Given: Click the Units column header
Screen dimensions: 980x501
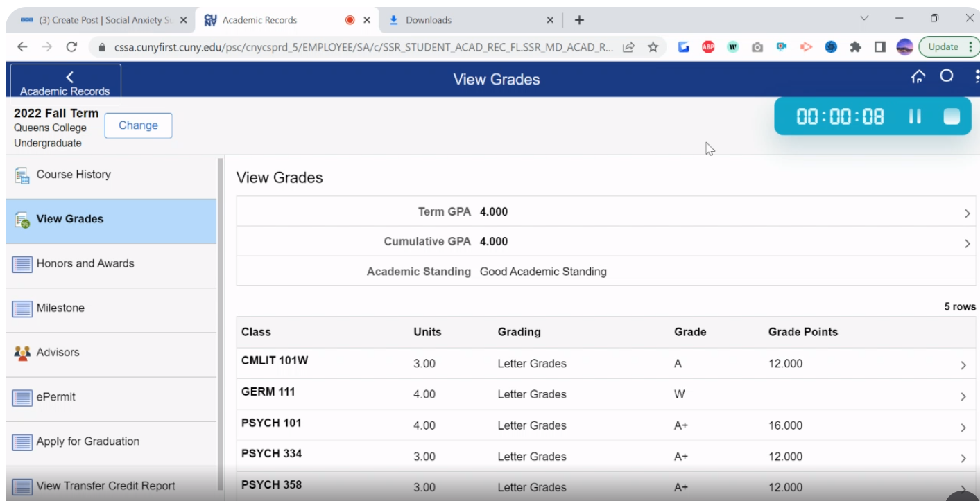Looking at the screenshot, I should click(427, 332).
